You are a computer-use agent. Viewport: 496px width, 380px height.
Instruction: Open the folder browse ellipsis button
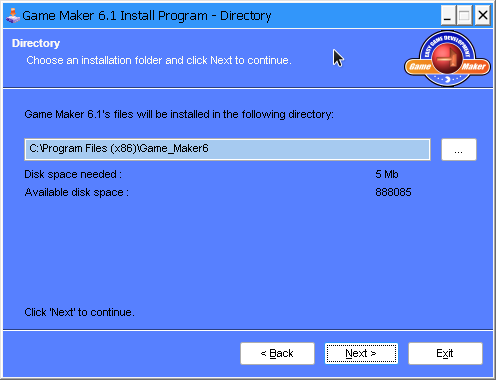459,150
